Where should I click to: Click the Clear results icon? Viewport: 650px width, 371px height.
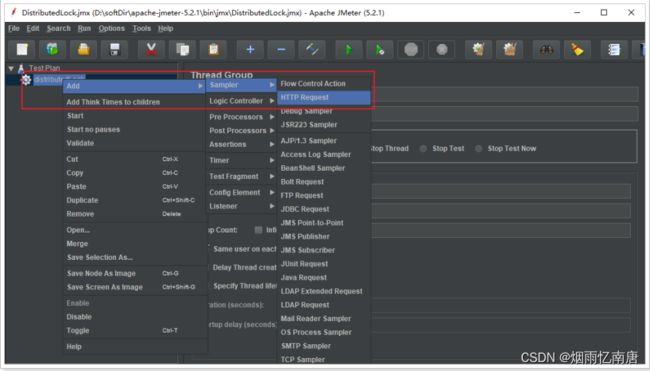pyautogui.click(x=478, y=50)
